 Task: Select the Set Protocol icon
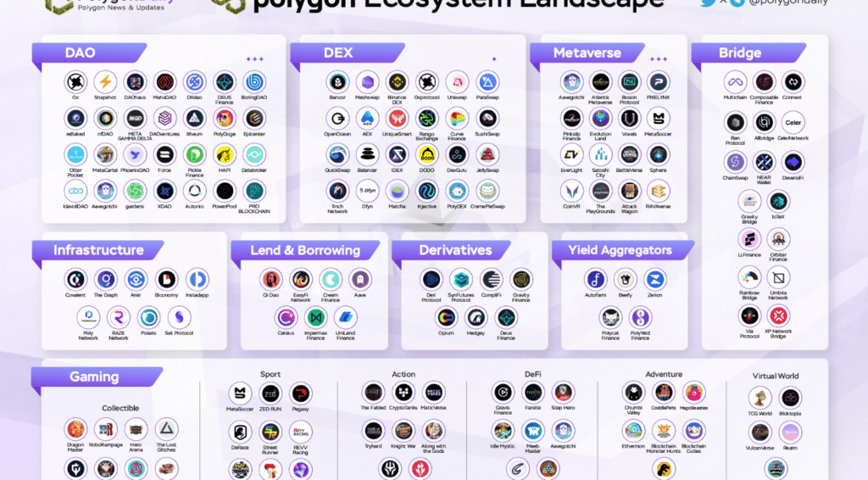[x=179, y=318]
